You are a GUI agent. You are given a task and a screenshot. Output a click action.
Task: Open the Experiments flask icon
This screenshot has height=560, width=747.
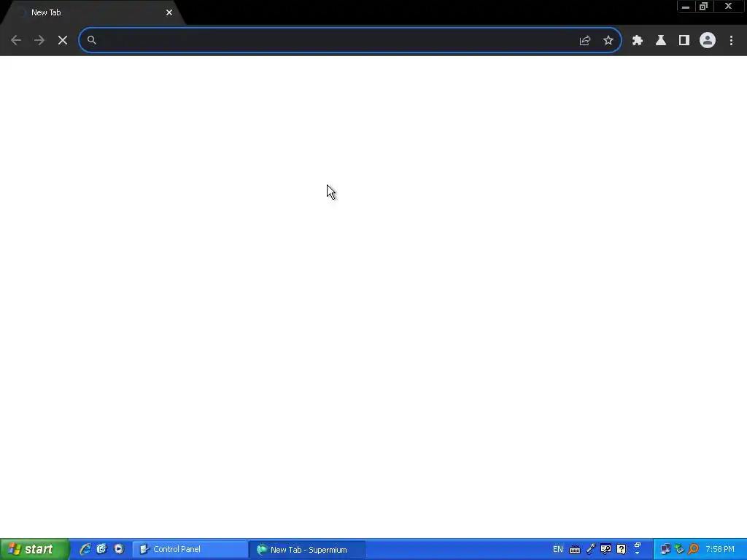tap(661, 41)
